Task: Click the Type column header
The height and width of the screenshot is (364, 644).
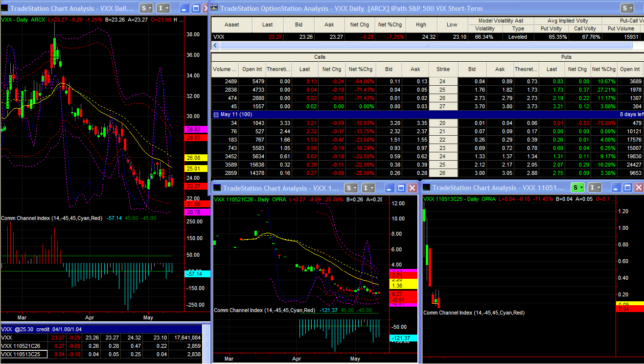Action: [518, 28]
